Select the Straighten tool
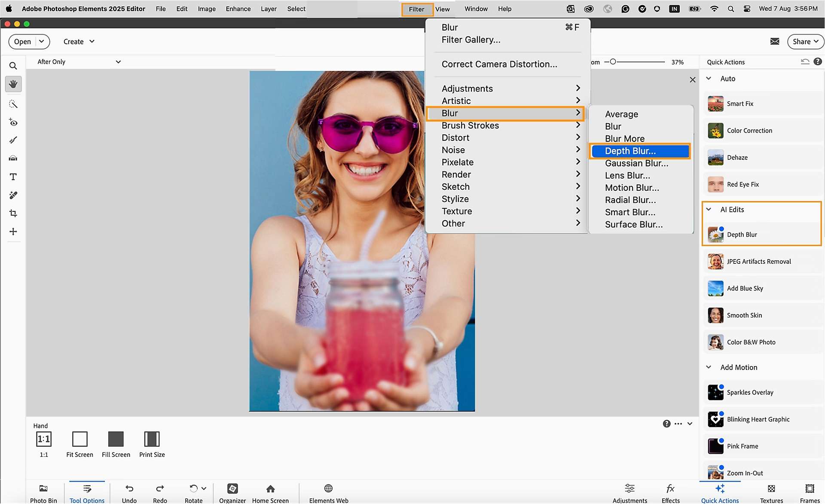This screenshot has height=504, width=825. (x=13, y=158)
